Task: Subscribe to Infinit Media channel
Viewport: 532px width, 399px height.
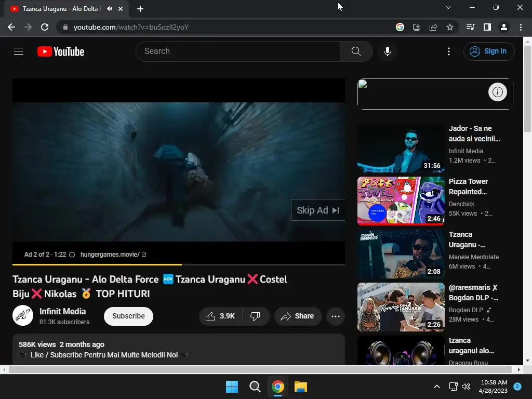Action: pyautogui.click(x=129, y=316)
